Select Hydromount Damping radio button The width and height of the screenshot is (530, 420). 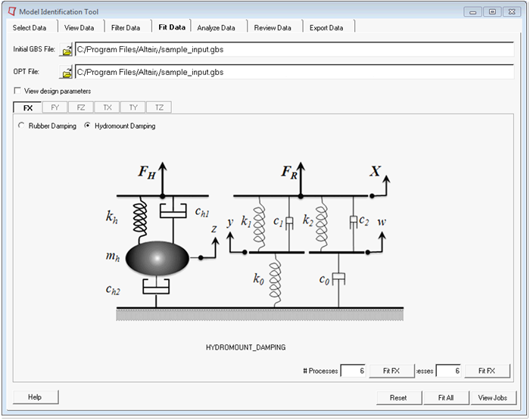tap(88, 126)
